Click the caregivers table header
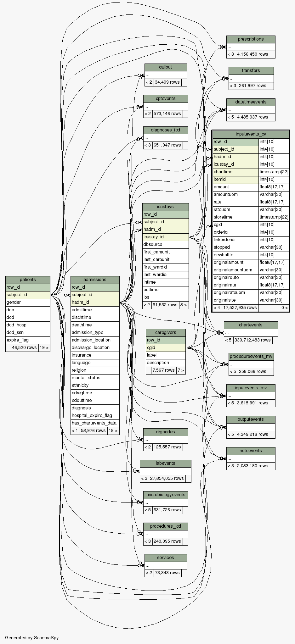This screenshot has width=295, height=644. 166,333
